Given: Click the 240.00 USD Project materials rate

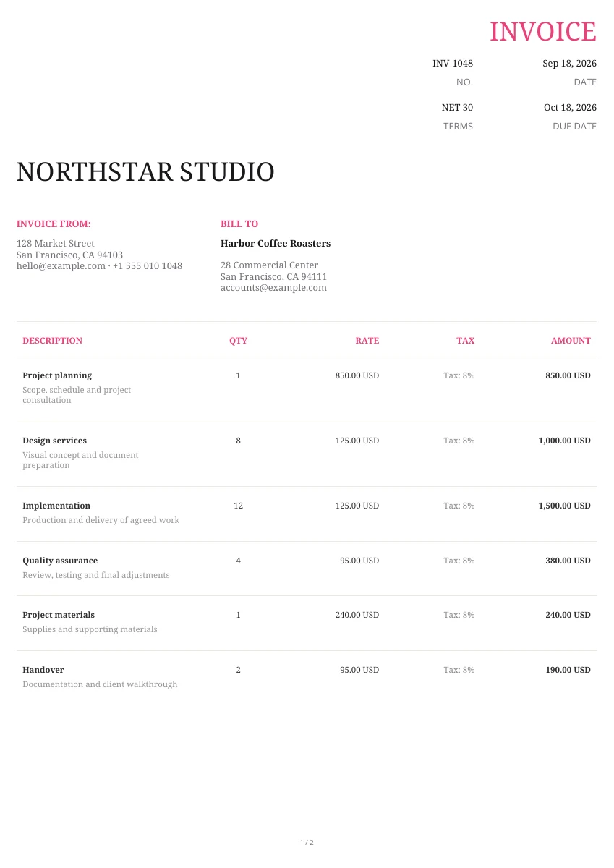Looking at the screenshot, I should [357, 616].
